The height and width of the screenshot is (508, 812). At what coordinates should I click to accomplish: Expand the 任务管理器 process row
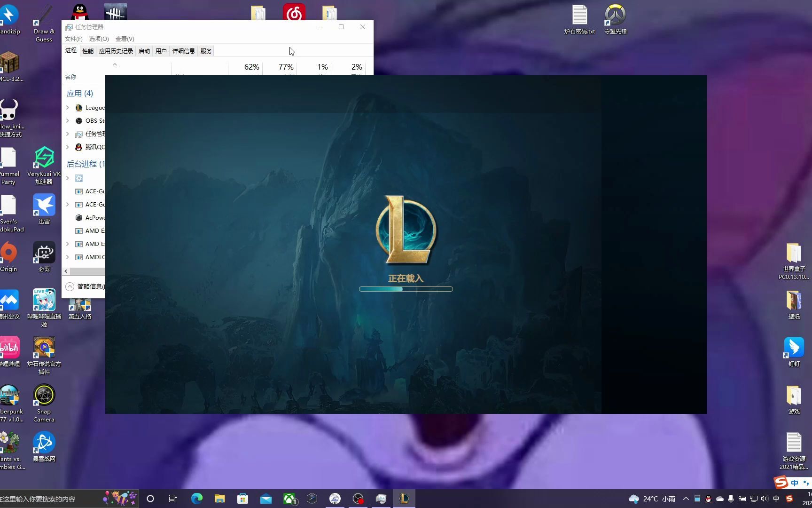(x=68, y=134)
